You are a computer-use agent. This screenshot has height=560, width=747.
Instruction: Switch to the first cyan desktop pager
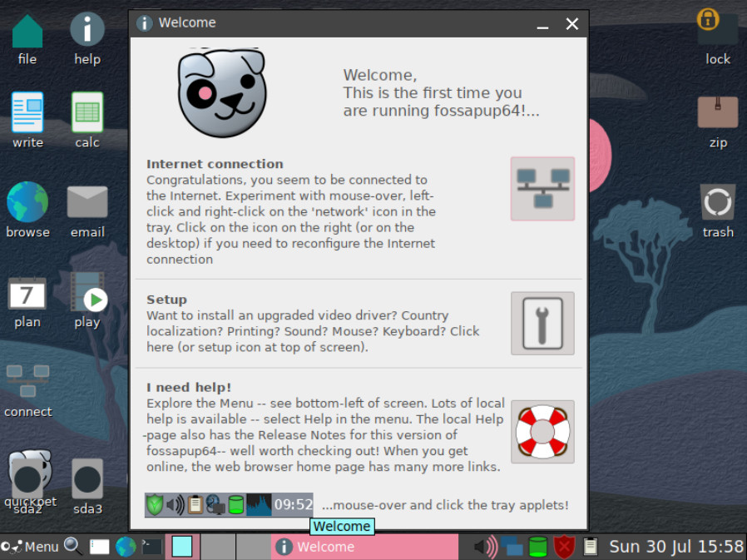tap(182, 547)
